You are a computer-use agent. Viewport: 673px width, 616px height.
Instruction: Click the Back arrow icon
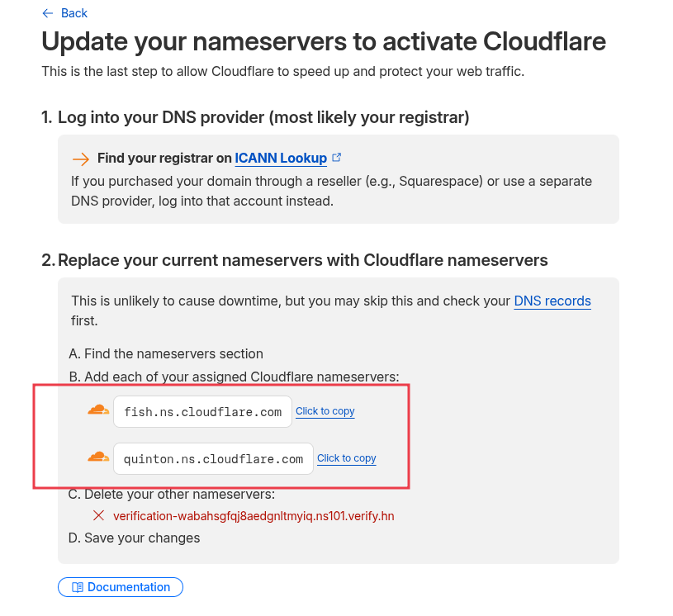pyautogui.click(x=47, y=13)
